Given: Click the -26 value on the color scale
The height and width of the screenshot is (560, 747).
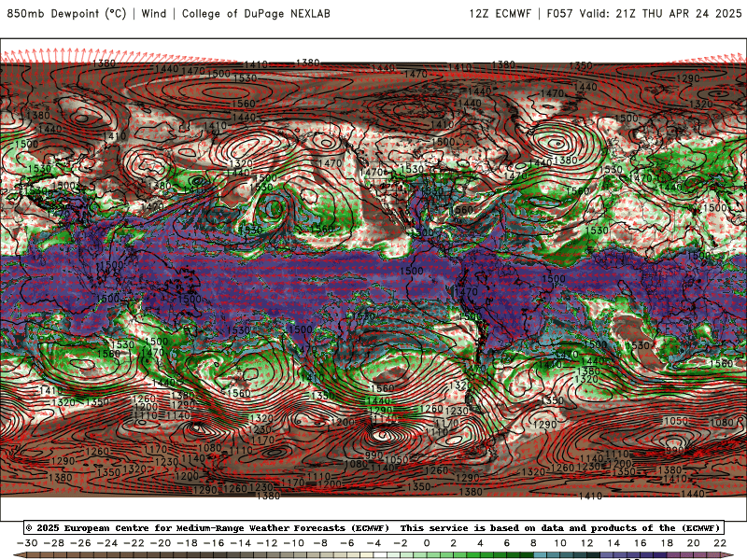Looking at the screenshot, I should 80,543.
